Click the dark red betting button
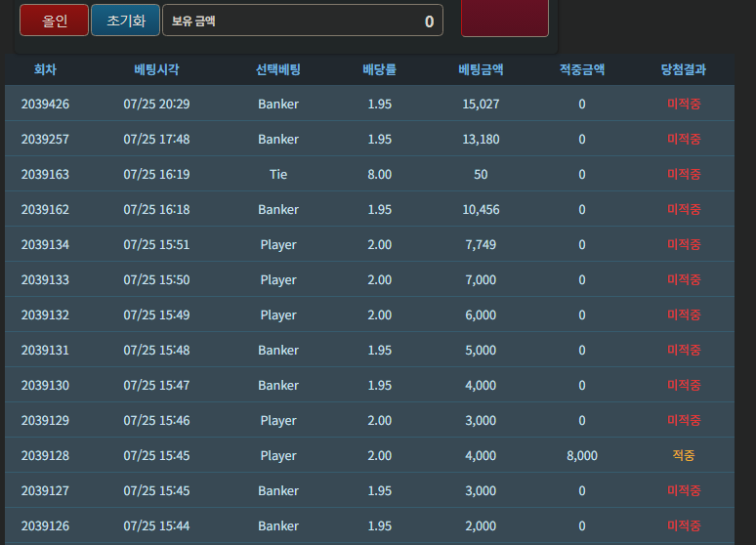This screenshot has width=756, height=545. (505, 18)
